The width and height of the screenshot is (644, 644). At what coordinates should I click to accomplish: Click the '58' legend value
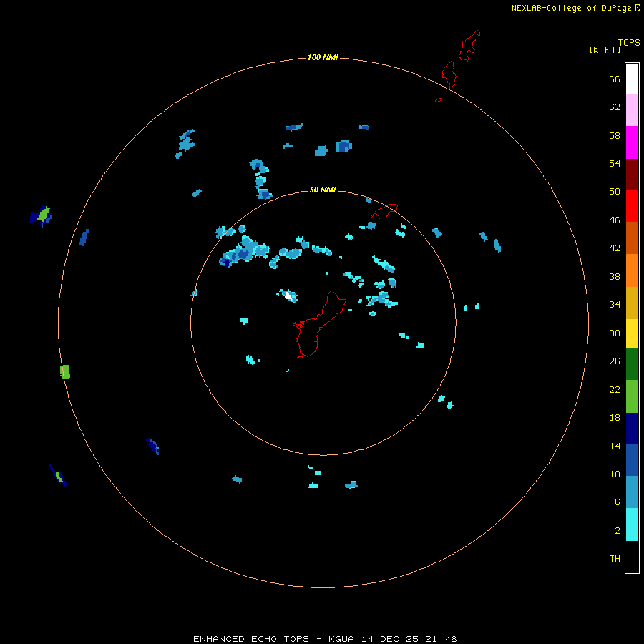615,135
